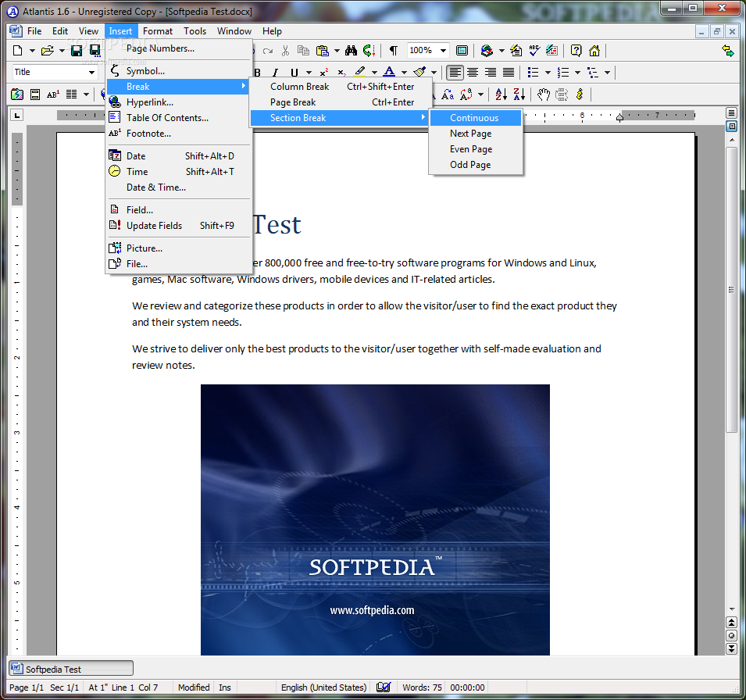This screenshot has height=700, width=746.
Task: Toggle Center paragraph alignment
Action: click(473, 73)
